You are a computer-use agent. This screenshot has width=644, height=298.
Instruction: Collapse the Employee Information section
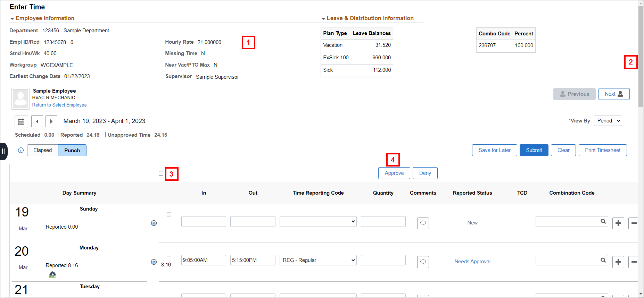click(12, 18)
